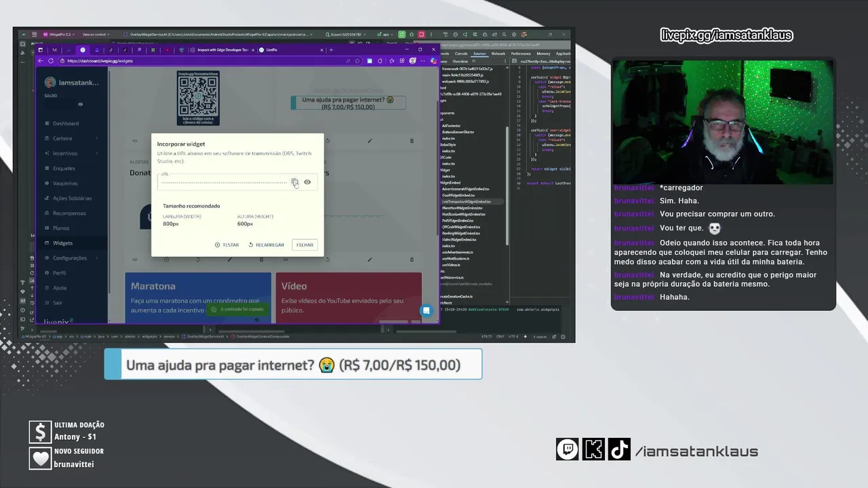868x488 pixels.
Task: Click the pencil icon above the Vídeo card
Action: point(370,260)
